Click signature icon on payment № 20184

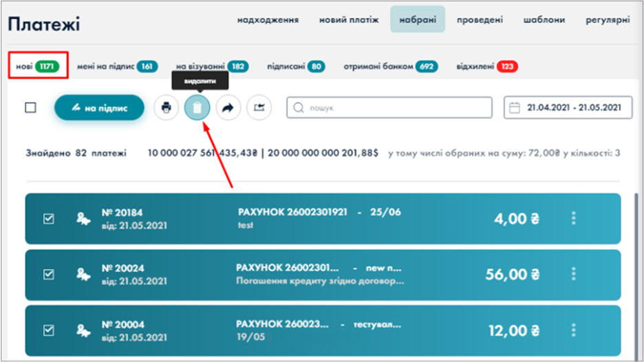pos(83,219)
